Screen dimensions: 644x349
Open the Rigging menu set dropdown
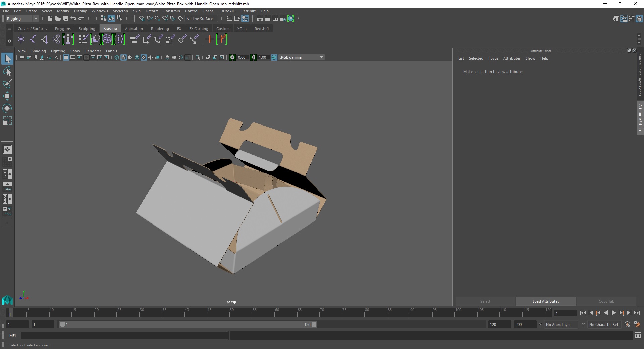tap(22, 19)
